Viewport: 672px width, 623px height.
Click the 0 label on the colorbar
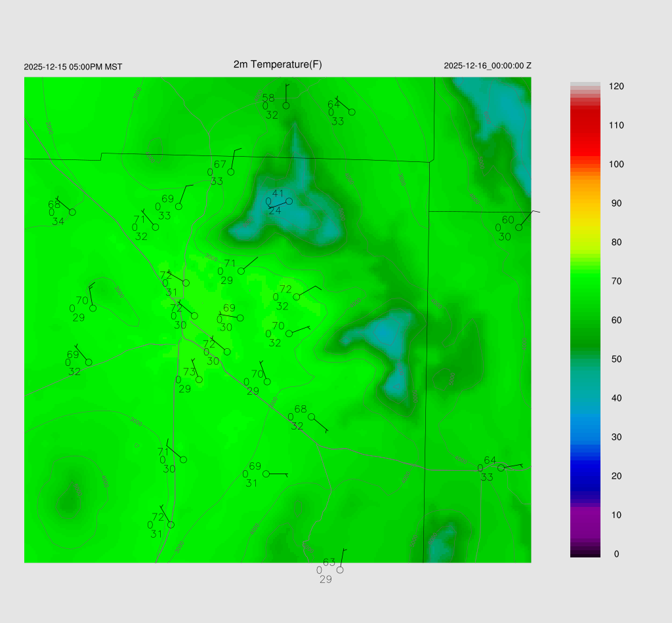[616, 554]
